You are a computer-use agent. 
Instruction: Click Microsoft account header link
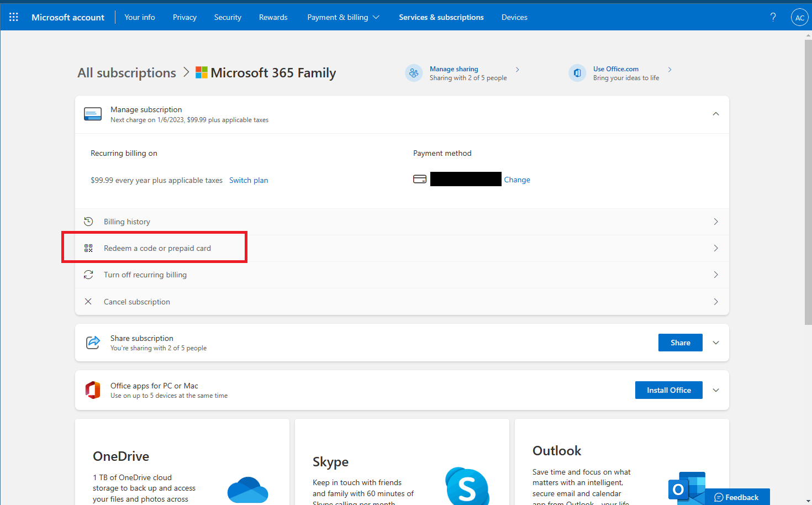tap(68, 17)
